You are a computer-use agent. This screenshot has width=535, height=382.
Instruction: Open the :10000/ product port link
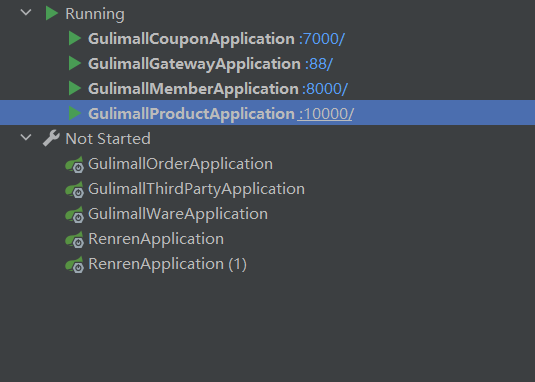click(x=326, y=114)
